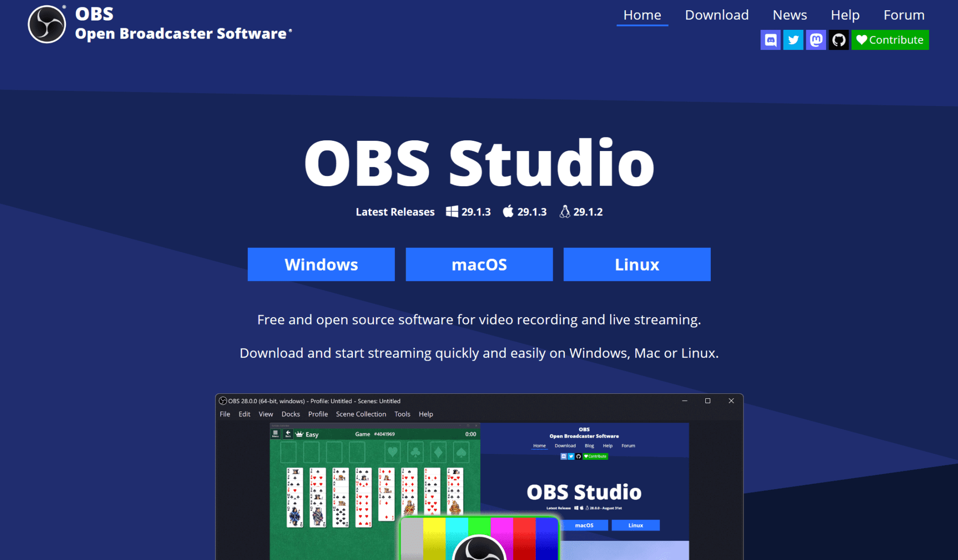The width and height of the screenshot is (958, 560).
Task: Click the 'Download and start streaming' text line
Action: [479, 353]
